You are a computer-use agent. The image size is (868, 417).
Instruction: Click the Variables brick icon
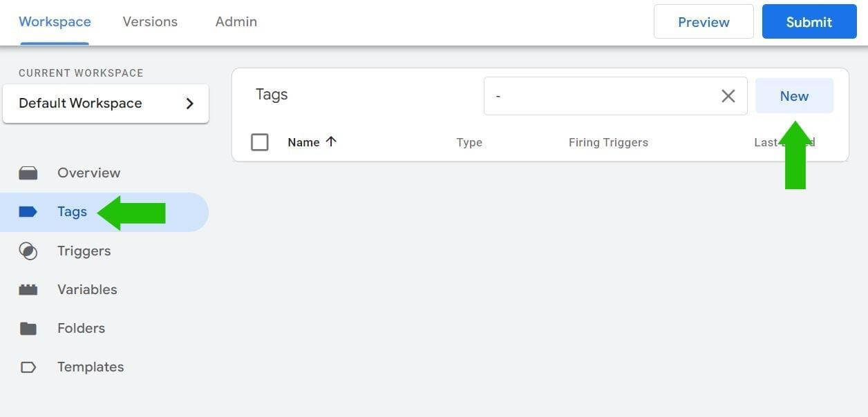pos(28,289)
